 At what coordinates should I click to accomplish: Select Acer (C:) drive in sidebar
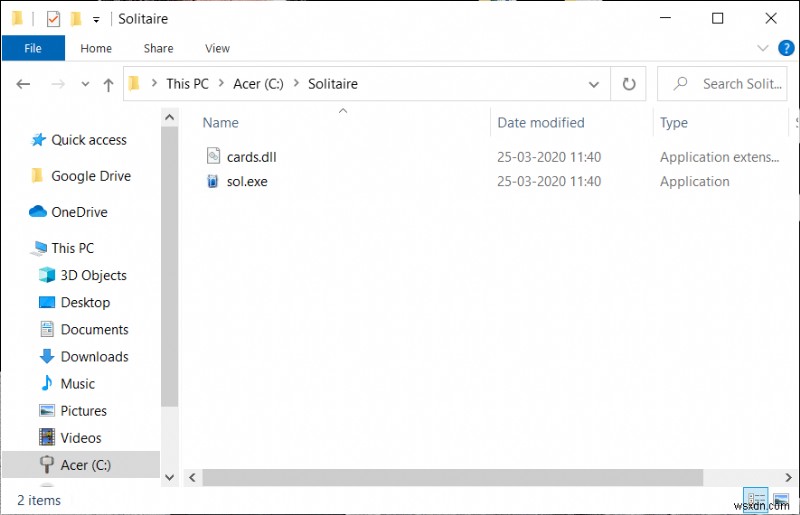click(x=81, y=464)
